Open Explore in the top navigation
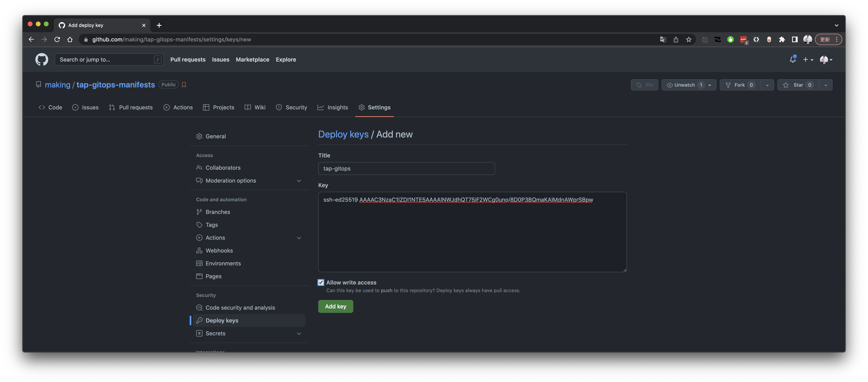The height and width of the screenshot is (382, 868). pyautogui.click(x=286, y=60)
